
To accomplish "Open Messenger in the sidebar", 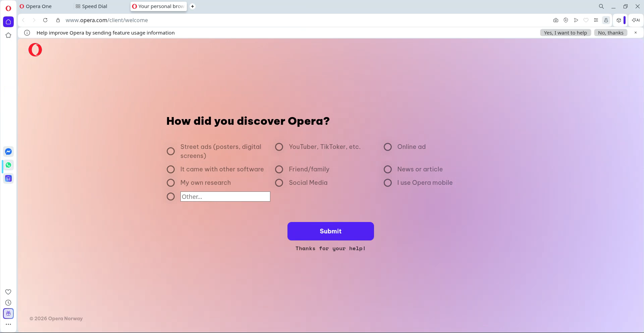I will click(x=8, y=152).
